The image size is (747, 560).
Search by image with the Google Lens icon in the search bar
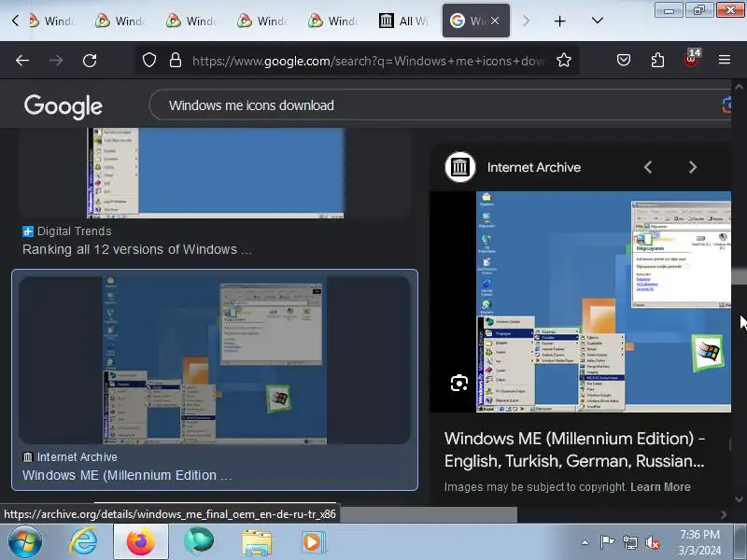(x=726, y=105)
